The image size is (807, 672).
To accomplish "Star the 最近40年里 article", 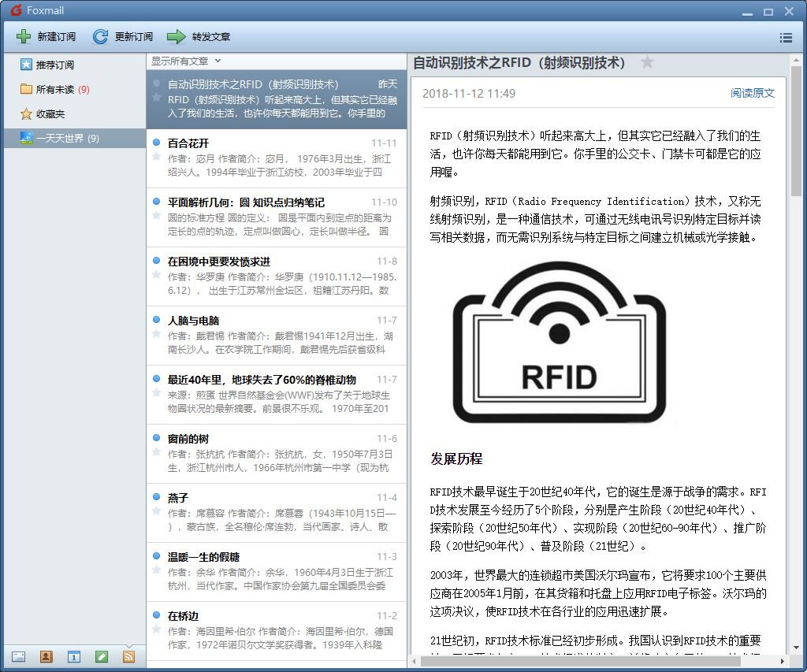I will tap(157, 392).
